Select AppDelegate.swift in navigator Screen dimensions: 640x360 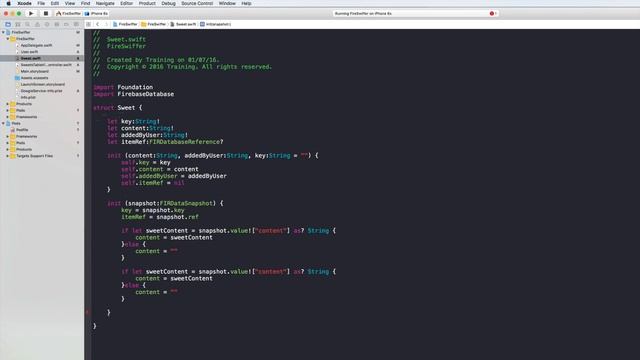(x=36, y=45)
